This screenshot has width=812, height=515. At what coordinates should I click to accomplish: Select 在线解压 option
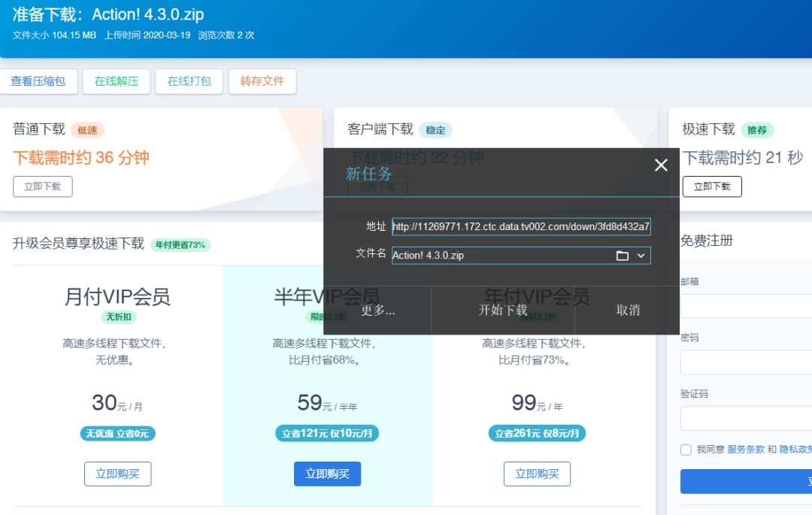117,81
